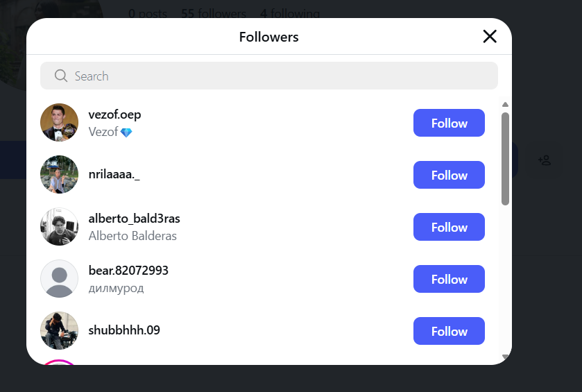582x392 pixels.
Task: Open alberto_bald3ras username link
Action: click(x=135, y=219)
